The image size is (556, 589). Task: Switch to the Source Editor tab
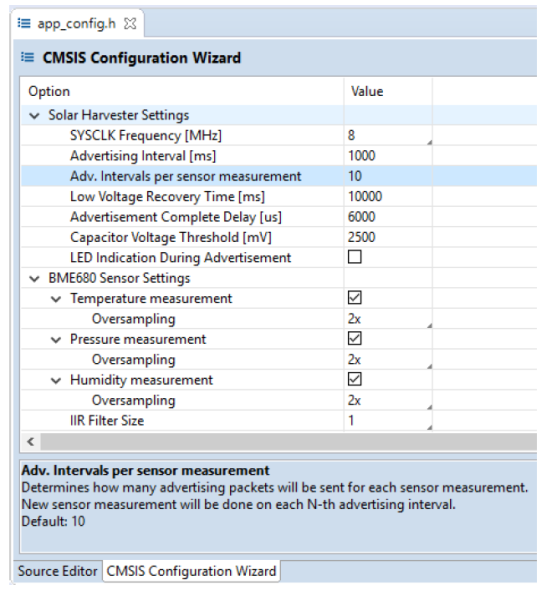coord(57,571)
